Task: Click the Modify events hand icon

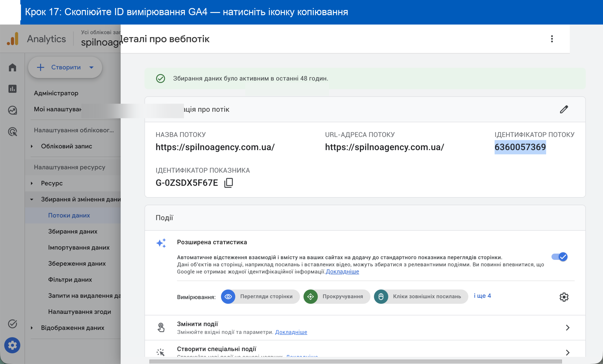Action: click(x=161, y=327)
